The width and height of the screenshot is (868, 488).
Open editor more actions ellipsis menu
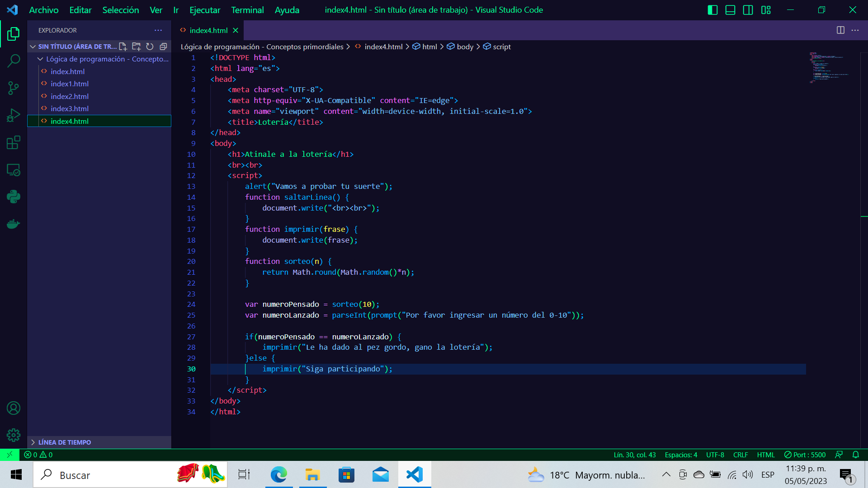[x=855, y=30]
